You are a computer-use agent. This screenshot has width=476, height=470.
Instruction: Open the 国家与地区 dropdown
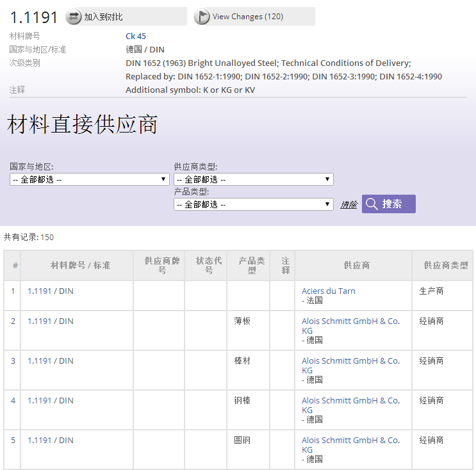pyautogui.click(x=89, y=179)
